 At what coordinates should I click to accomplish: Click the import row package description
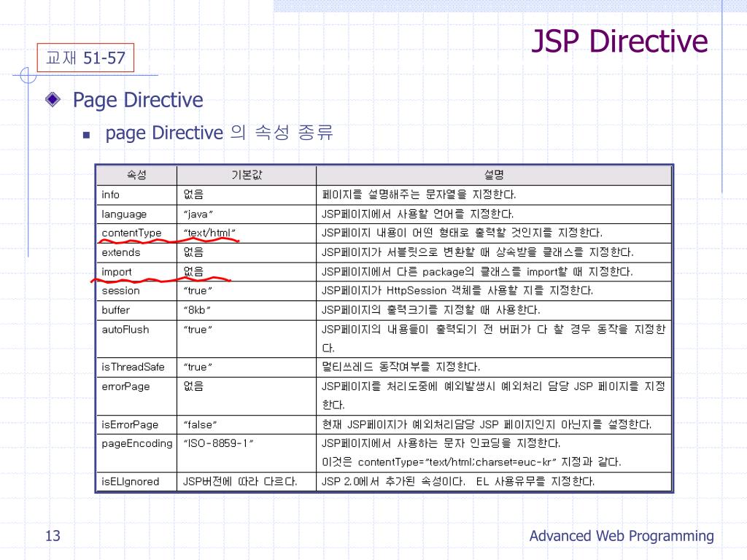(477, 272)
